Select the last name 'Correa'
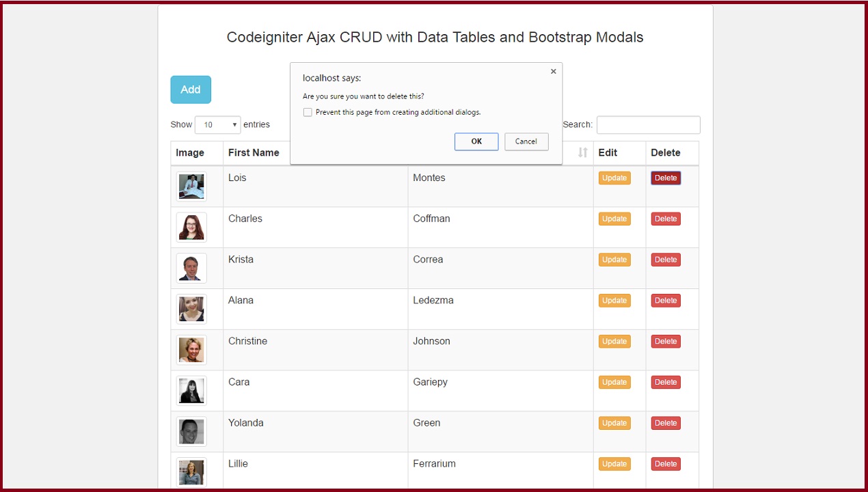This screenshot has width=868, height=492. coord(428,259)
